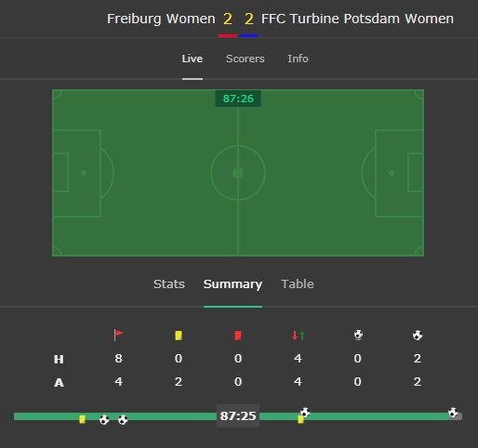Click the goal marker at timeline end
The image size is (478, 448).
point(453,413)
